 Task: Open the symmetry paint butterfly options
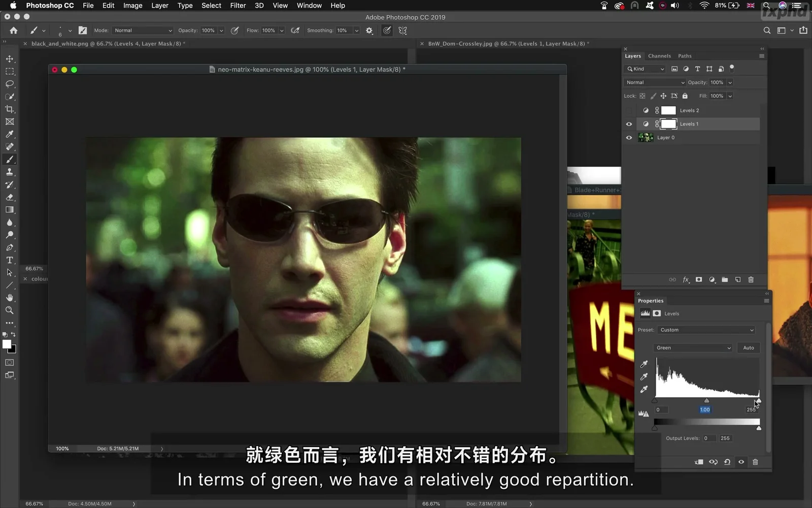coord(403,30)
